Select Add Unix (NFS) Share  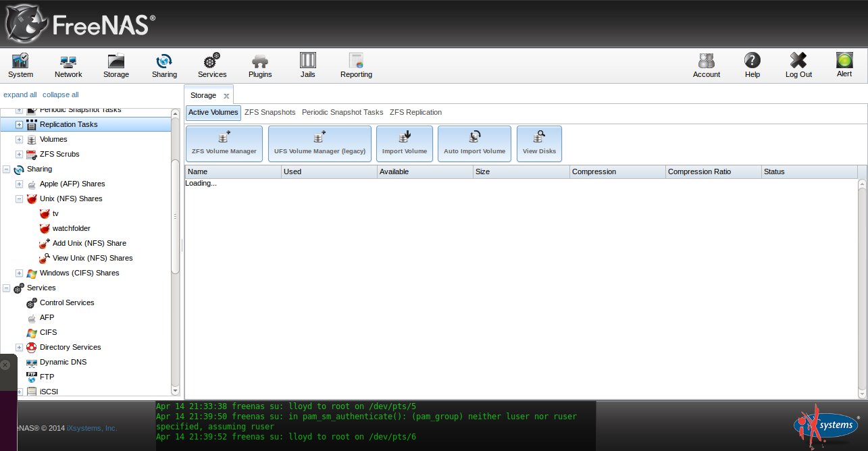point(89,243)
